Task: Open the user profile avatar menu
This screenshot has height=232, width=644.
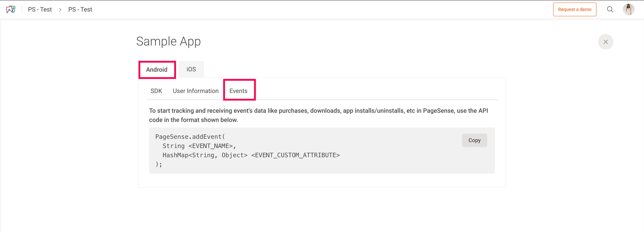Action: tap(628, 10)
